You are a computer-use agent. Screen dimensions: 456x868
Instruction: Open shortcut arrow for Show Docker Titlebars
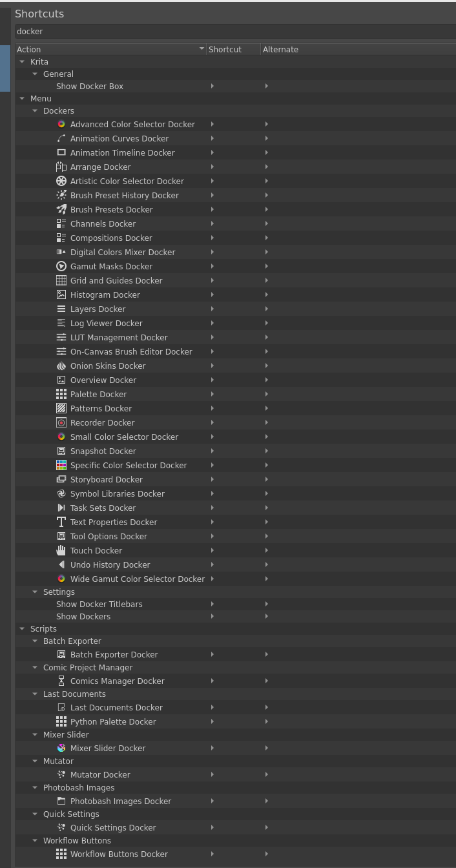click(212, 604)
